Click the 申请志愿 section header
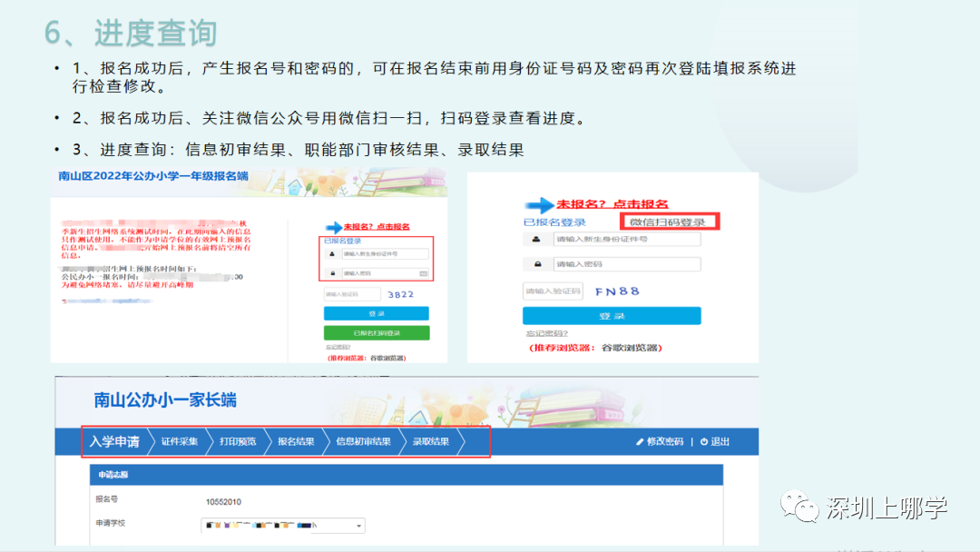This screenshot has width=980, height=552. (x=407, y=475)
